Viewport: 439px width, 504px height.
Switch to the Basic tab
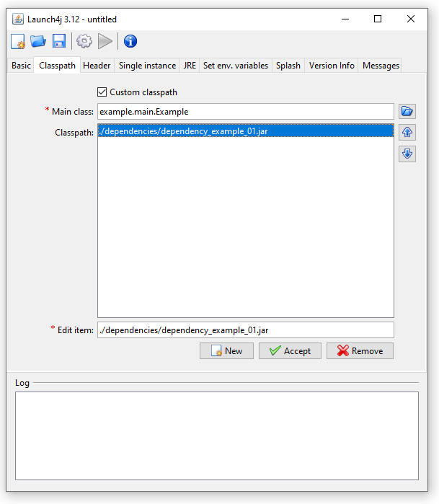pos(21,66)
